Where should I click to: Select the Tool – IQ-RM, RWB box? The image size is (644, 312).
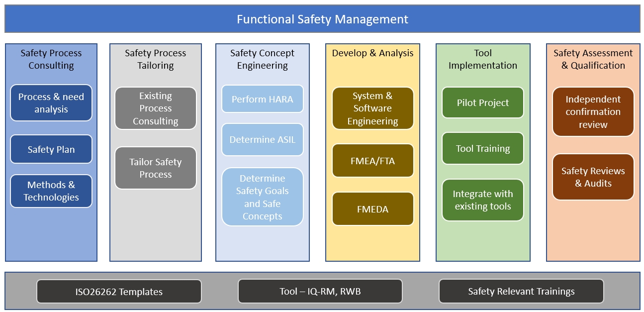[x=320, y=292]
